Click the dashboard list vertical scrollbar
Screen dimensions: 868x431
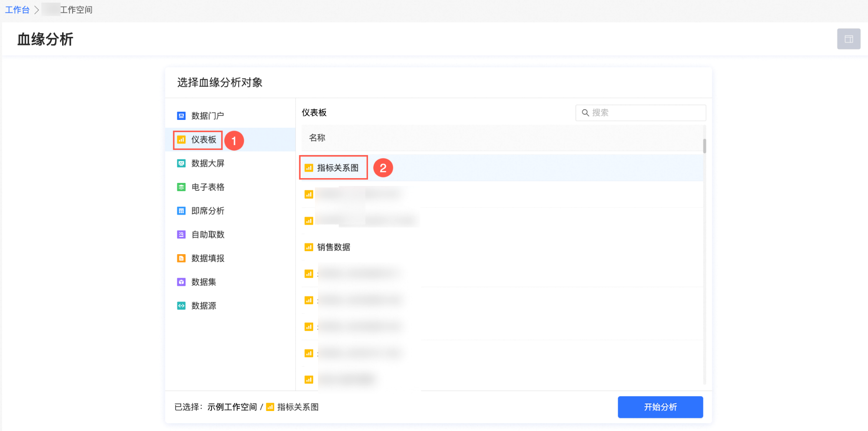tap(704, 146)
